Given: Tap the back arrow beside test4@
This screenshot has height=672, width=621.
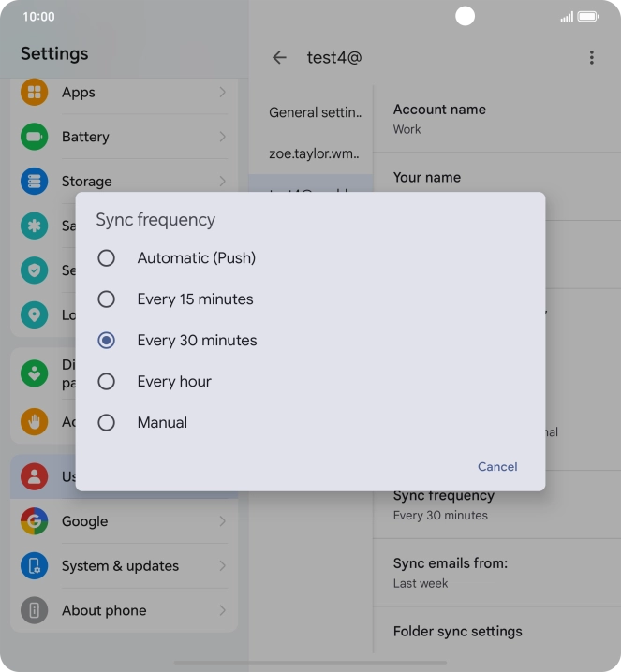Looking at the screenshot, I should (279, 57).
